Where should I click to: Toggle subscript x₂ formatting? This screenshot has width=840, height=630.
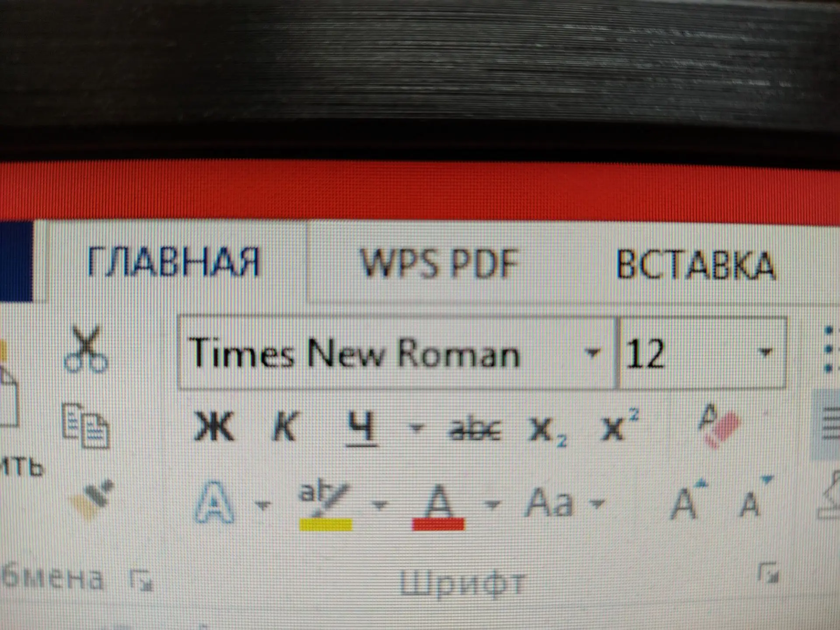[547, 431]
